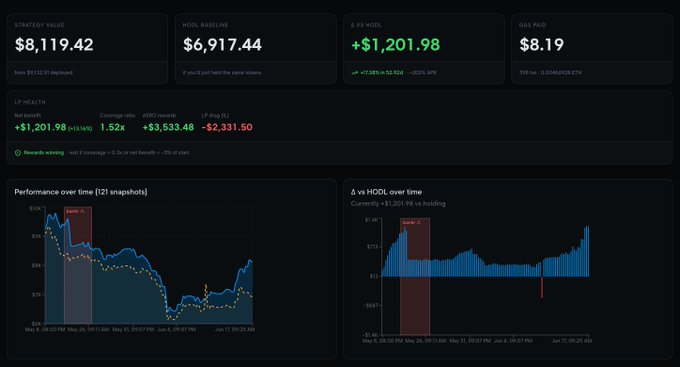Click the HODL BASELINE card heading
The height and width of the screenshot is (367, 680).
pos(206,25)
